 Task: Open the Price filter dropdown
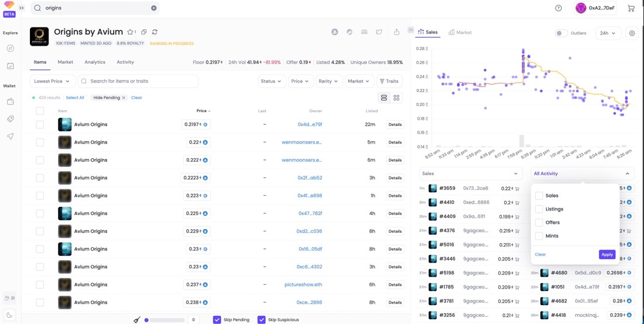click(301, 81)
